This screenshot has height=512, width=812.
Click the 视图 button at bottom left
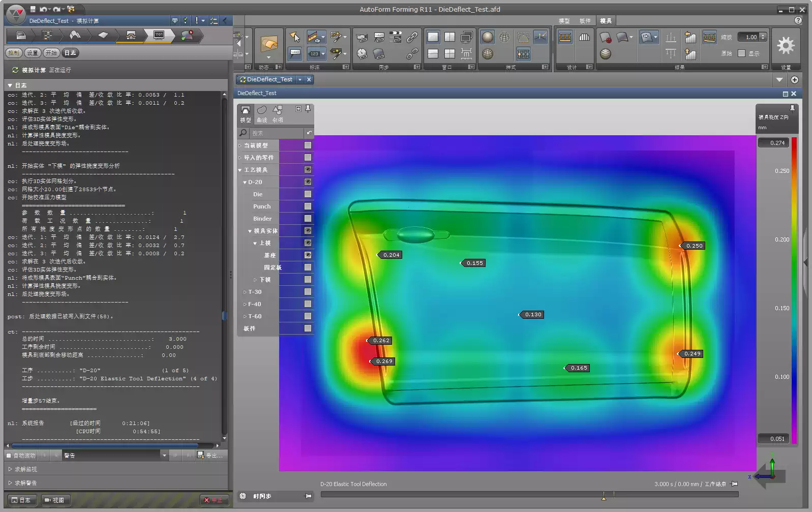click(x=55, y=500)
